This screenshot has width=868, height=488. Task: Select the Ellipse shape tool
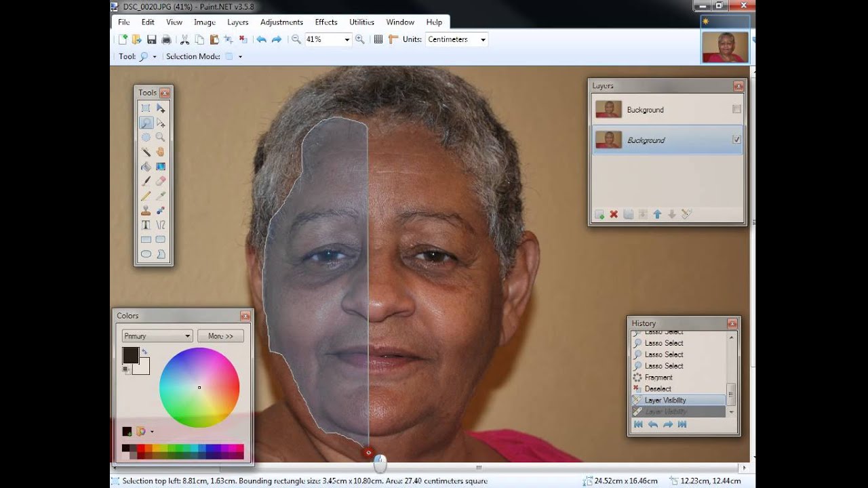146,254
